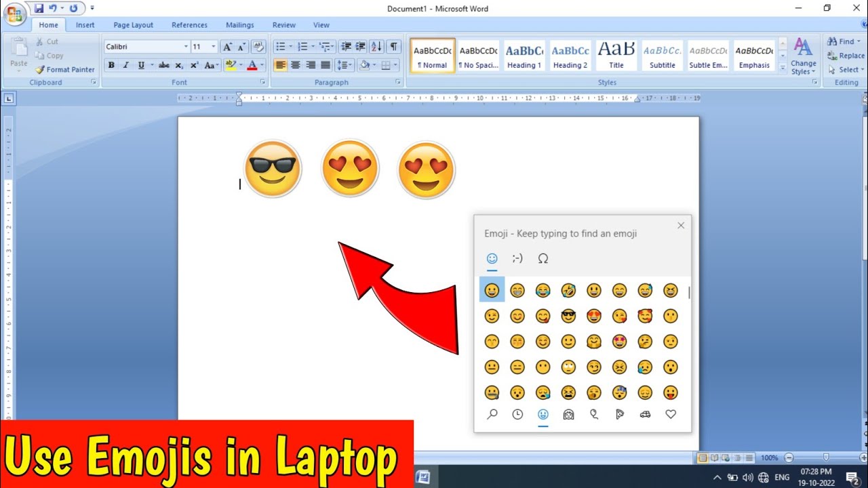Image resolution: width=868 pixels, height=488 pixels.
Task: Switch to Omega symbols tab in emoji panel
Action: [x=542, y=258]
